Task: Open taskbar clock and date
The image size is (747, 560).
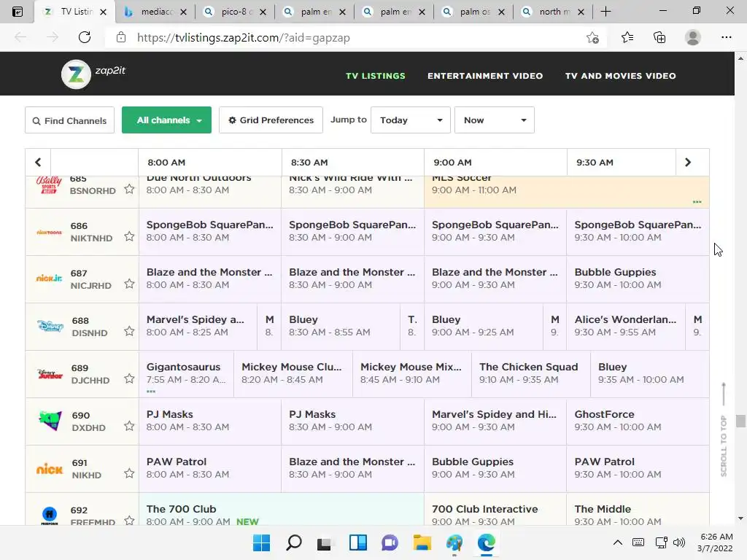Action: 715,542
